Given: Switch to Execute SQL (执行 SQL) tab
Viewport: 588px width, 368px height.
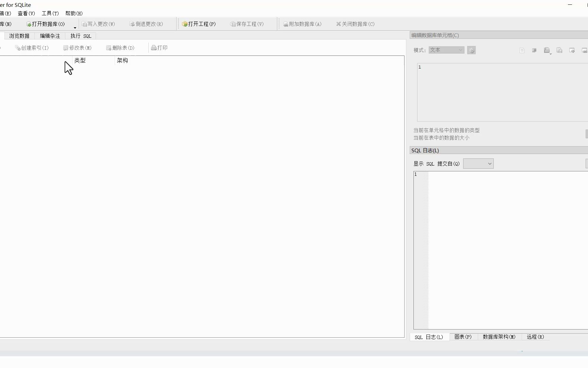Looking at the screenshot, I should (x=81, y=36).
